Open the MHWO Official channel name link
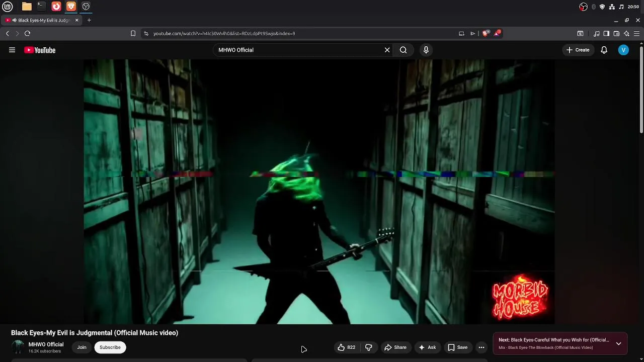Viewport: 644px width, 362px height. tap(46, 344)
